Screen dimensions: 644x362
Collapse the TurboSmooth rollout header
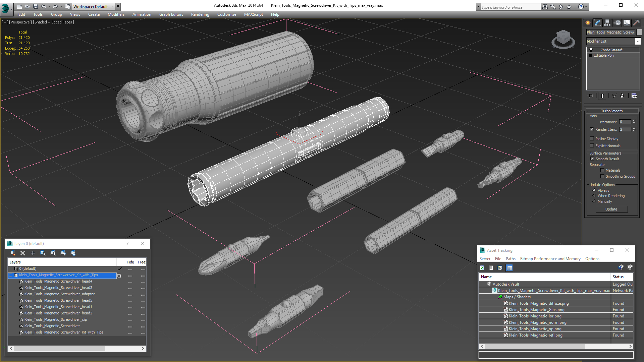point(611,111)
